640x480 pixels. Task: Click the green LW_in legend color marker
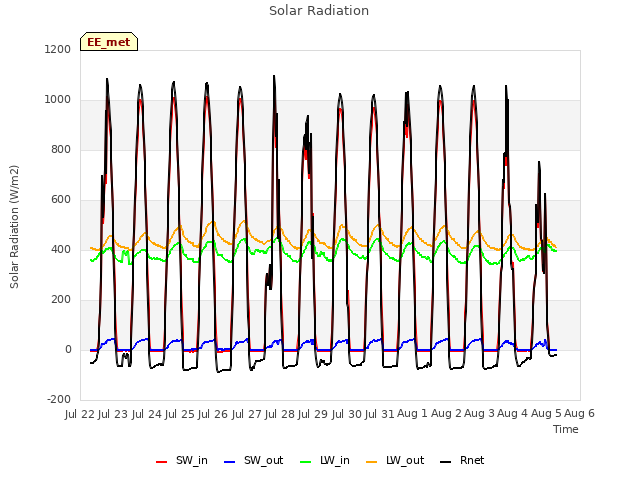(x=306, y=462)
